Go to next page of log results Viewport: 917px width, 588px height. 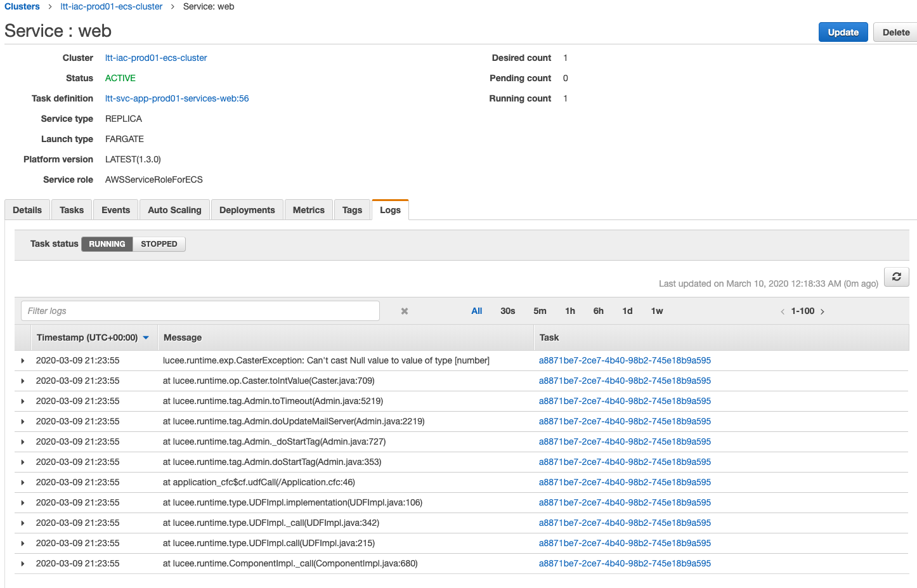(x=823, y=311)
